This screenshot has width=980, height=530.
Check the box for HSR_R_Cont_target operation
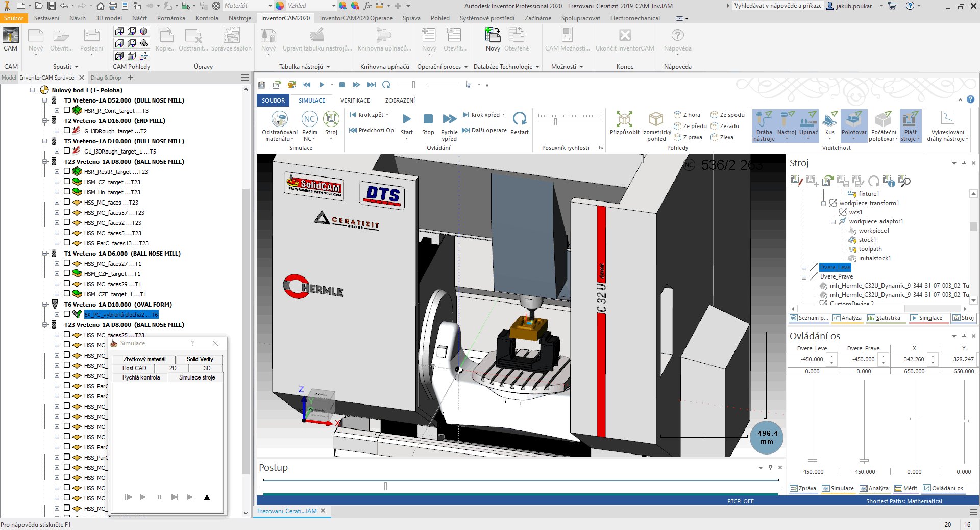click(x=67, y=110)
